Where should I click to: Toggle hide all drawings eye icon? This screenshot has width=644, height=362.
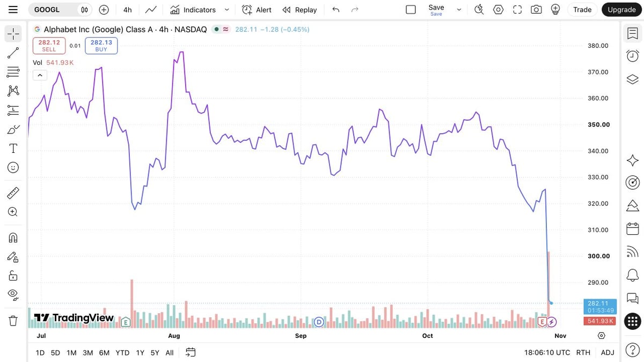point(13,295)
